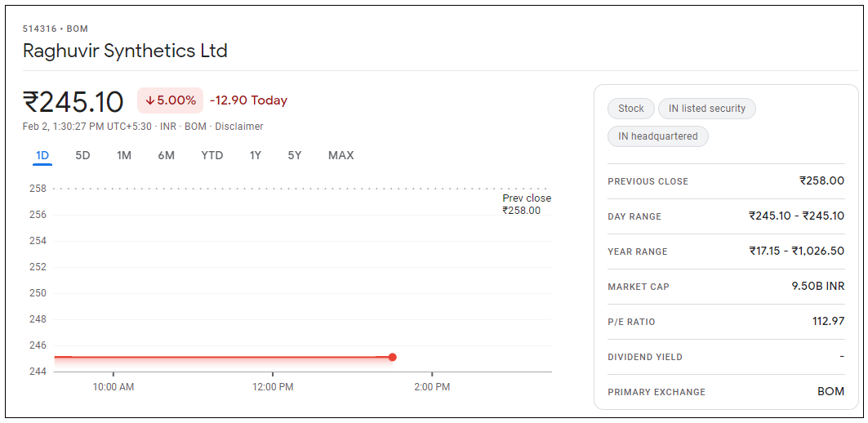The height and width of the screenshot is (423, 868).
Task: Click the Previous Close value ₹258.00
Action: tap(822, 180)
